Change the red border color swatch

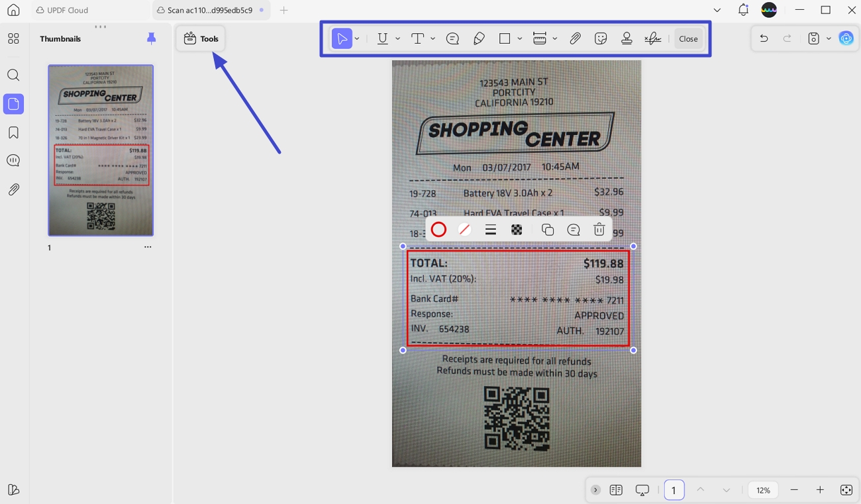click(x=438, y=230)
